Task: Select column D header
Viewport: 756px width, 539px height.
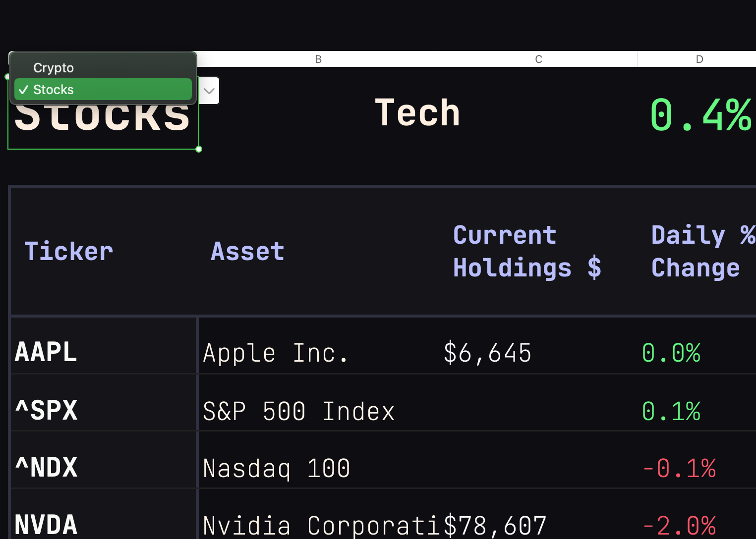Action: 699,59
